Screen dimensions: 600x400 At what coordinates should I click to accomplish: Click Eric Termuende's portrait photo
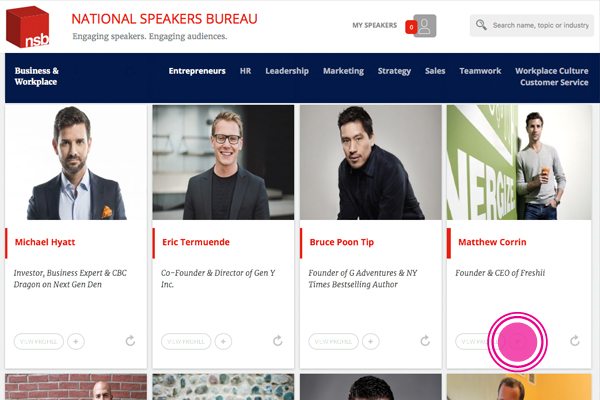[x=223, y=162]
